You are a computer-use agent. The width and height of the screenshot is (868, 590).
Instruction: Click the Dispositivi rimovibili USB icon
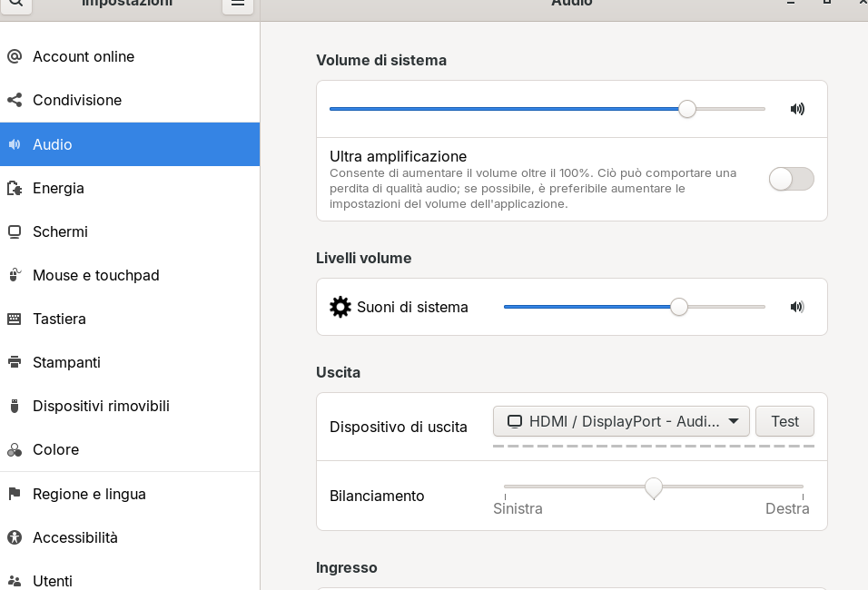[15, 407]
